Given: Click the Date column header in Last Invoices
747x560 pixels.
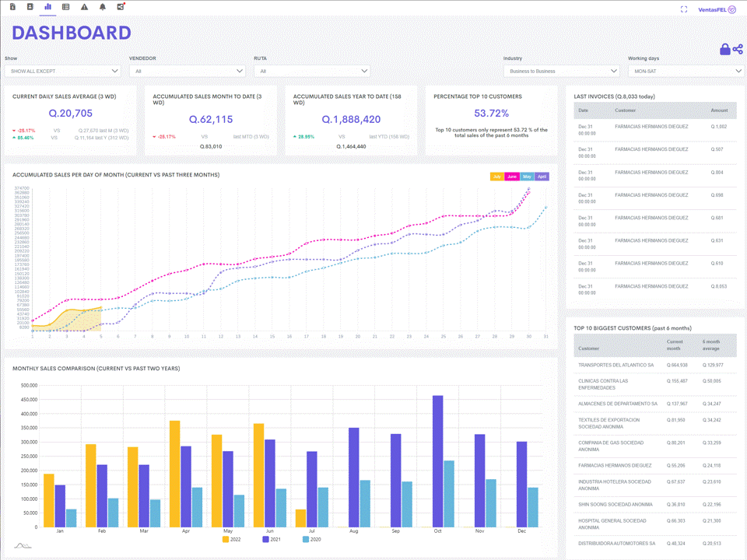Looking at the screenshot, I should [x=583, y=110].
